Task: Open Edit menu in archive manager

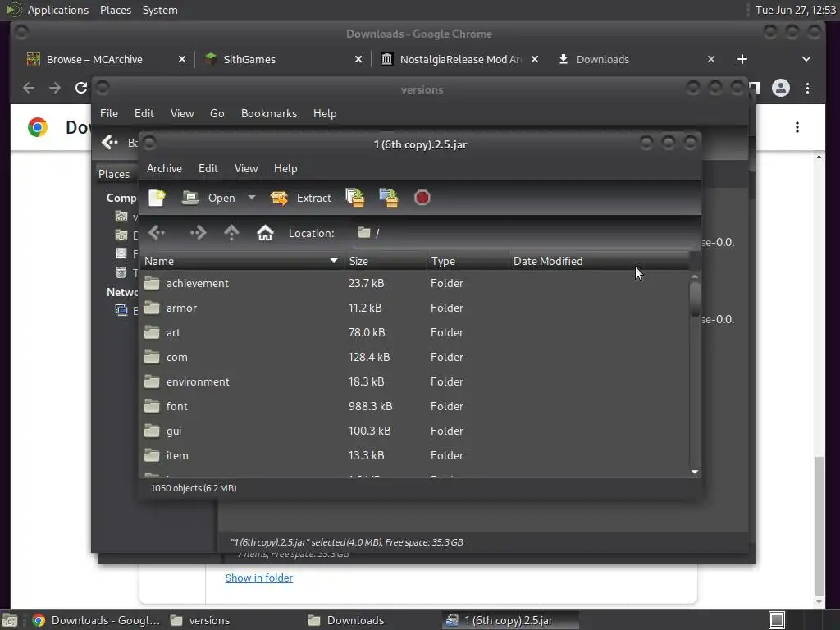Action: [208, 168]
